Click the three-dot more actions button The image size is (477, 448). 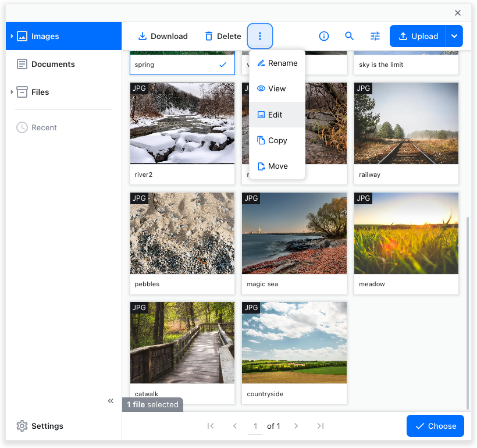coord(260,36)
